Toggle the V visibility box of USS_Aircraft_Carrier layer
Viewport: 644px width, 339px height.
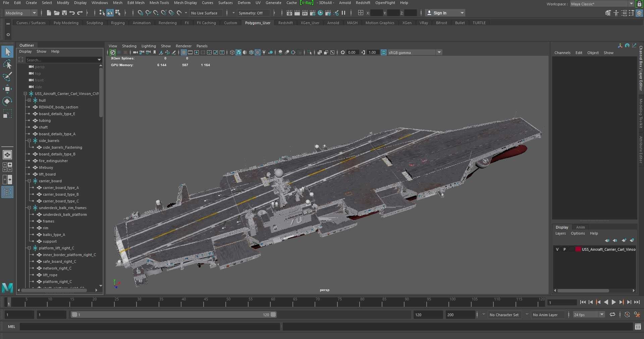pyautogui.click(x=557, y=249)
